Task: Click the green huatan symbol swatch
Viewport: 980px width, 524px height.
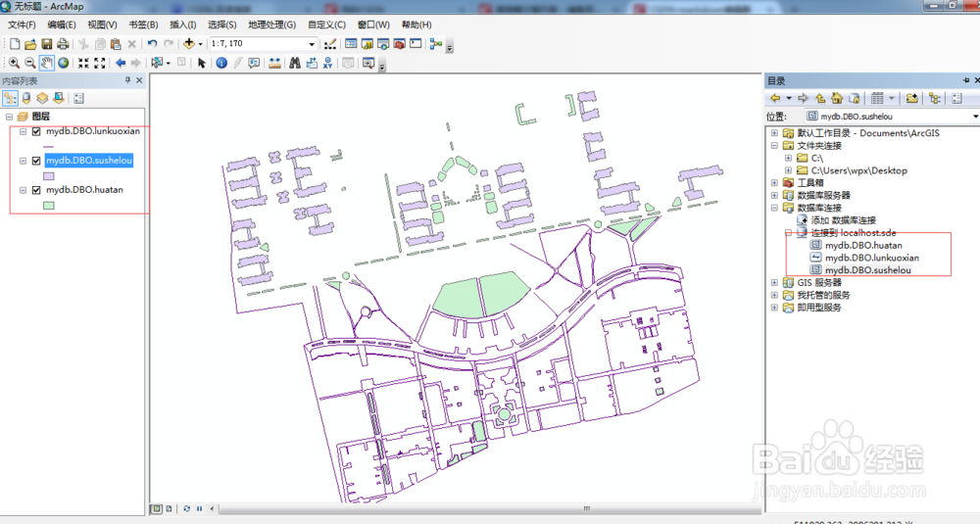Action: point(49,205)
